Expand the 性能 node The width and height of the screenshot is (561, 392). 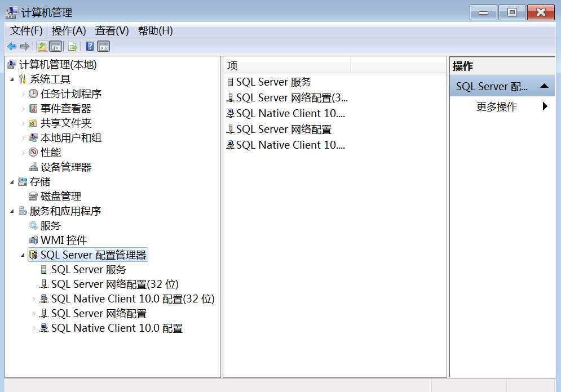click(x=23, y=153)
